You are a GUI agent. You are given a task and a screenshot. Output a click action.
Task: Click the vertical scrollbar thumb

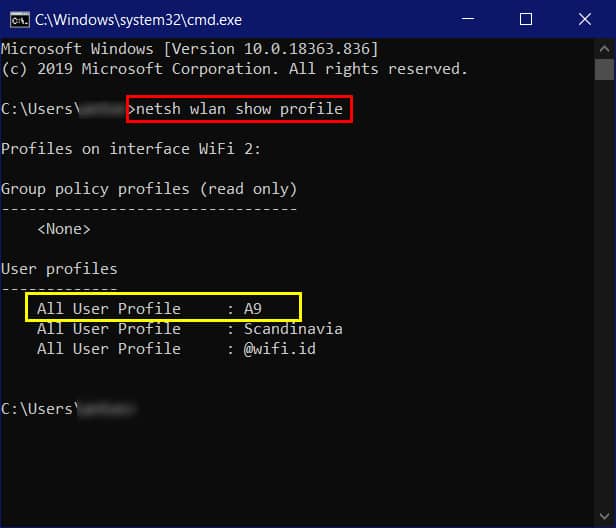(x=604, y=70)
